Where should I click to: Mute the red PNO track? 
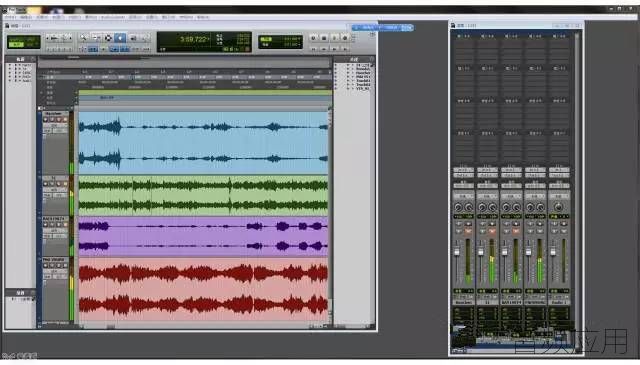(x=64, y=266)
